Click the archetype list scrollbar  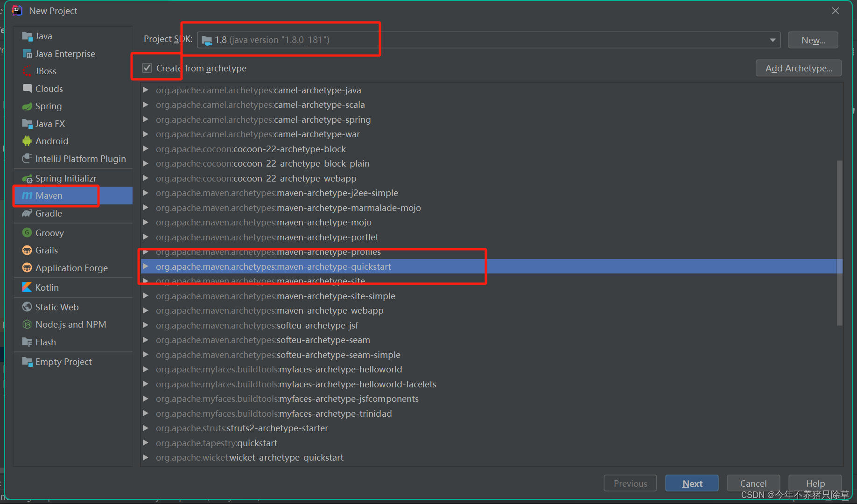click(839, 243)
